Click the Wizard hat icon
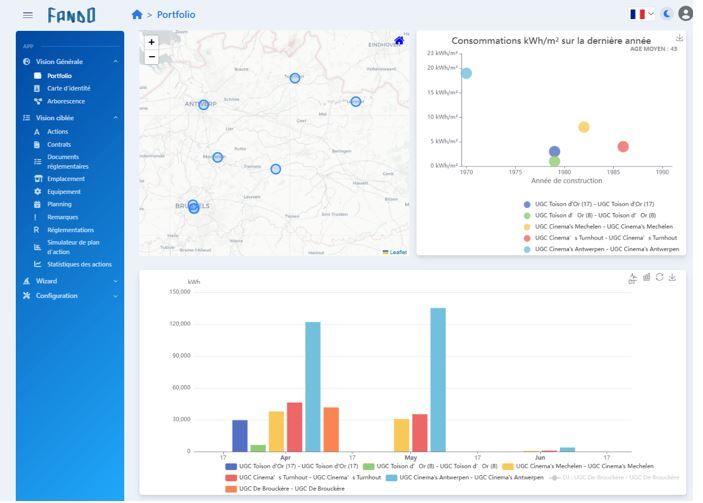 [x=26, y=281]
